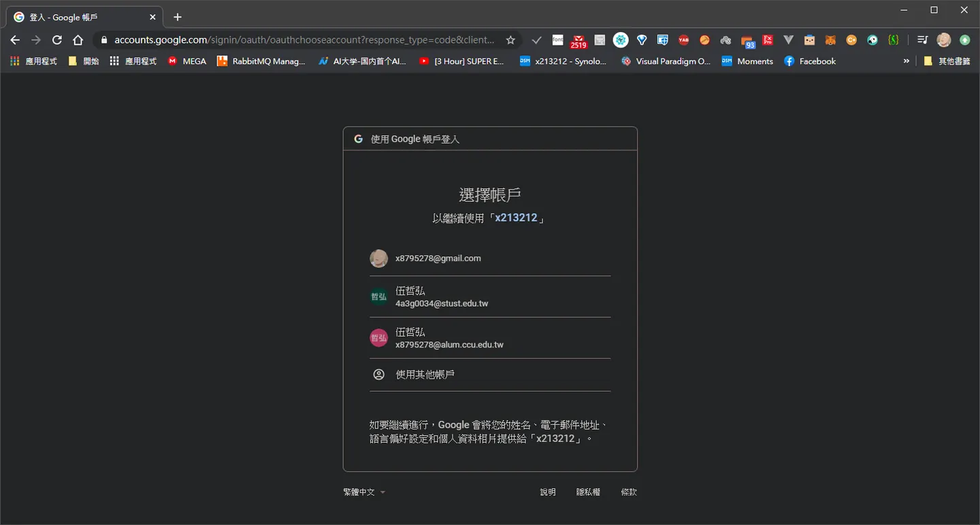Open the 隱私權 privacy link
Viewport: 980px width, 525px height.
click(588, 492)
